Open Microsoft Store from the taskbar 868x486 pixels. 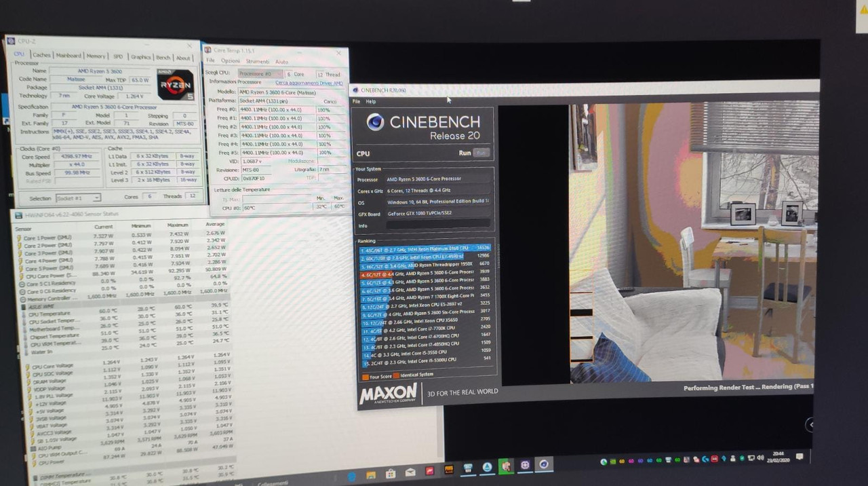(x=391, y=474)
